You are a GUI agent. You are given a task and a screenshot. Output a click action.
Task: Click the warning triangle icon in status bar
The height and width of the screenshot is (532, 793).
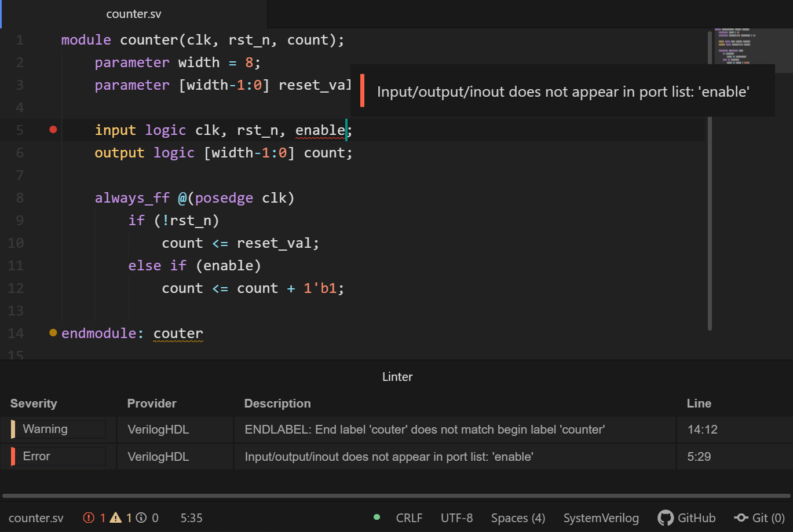click(116, 518)
